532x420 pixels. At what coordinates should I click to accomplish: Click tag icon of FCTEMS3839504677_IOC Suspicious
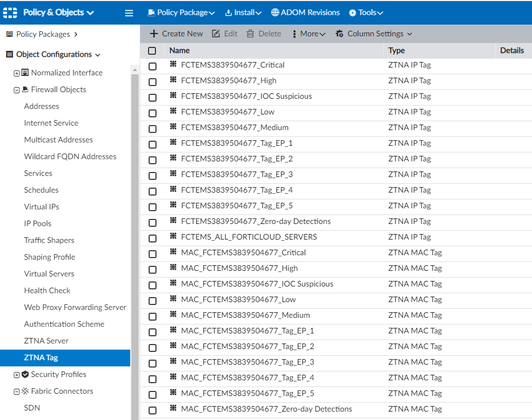click(x=173, y=95)
